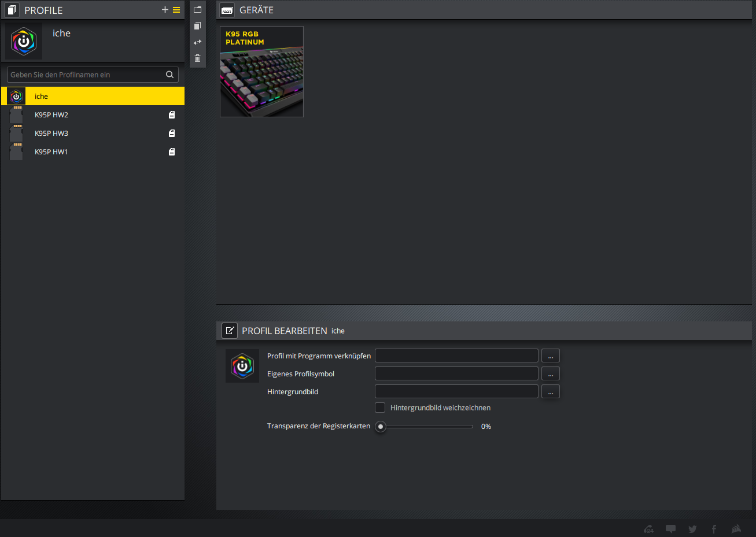Browse for Hintergrundbild file
Screen dimensions: 756x537
coord(551,392)
